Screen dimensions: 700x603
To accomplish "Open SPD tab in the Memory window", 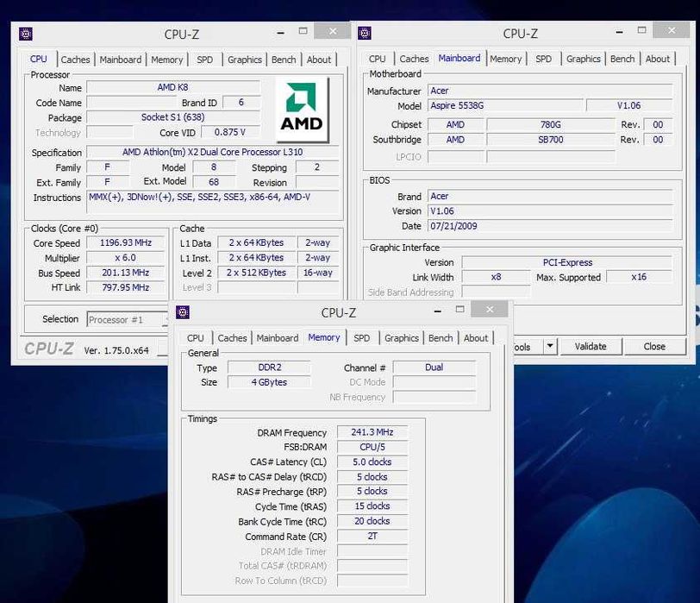I will pyautogui.click(x=361, y=337).
